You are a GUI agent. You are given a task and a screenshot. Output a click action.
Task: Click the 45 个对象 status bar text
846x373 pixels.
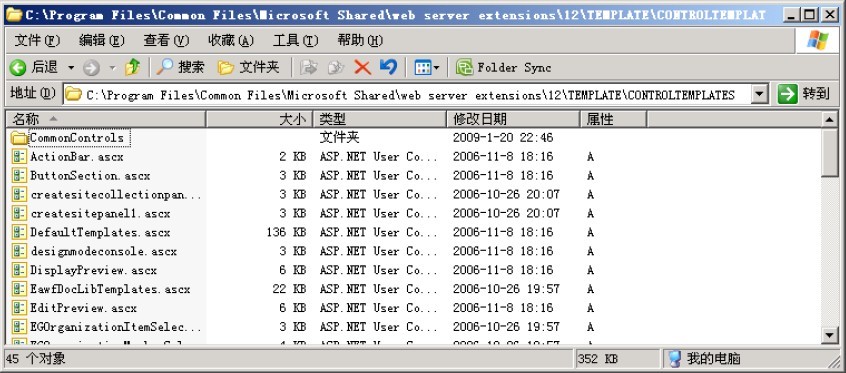pyautogui.click(x=36, y=358)
